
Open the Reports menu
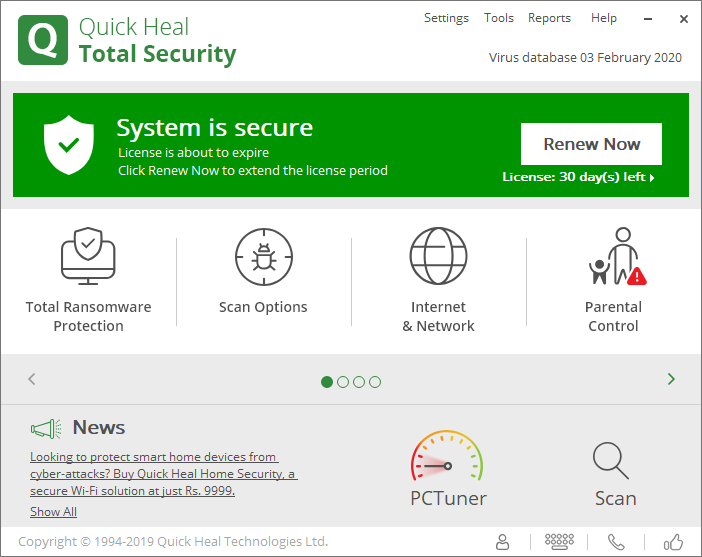[x=549, y=18]
